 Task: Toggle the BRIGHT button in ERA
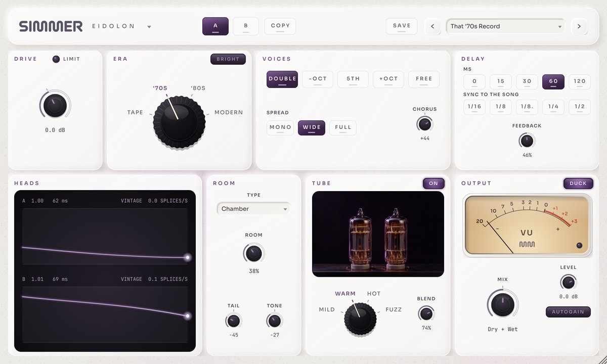[x=228, y=59]
